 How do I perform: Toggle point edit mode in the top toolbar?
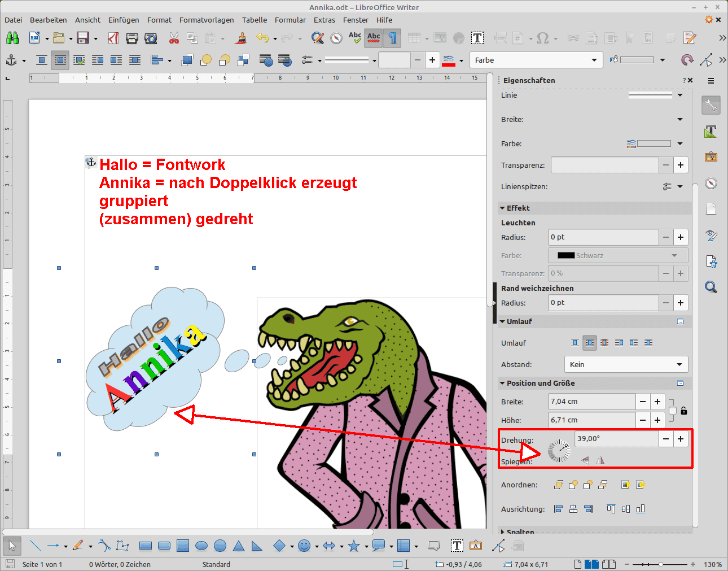coord(706,60)
